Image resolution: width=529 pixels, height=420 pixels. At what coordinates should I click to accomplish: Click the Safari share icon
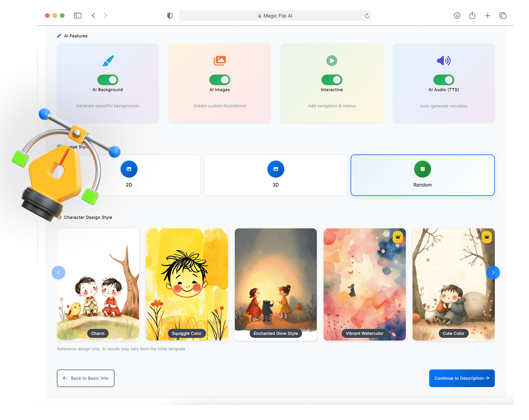click(x=472, y=16)
